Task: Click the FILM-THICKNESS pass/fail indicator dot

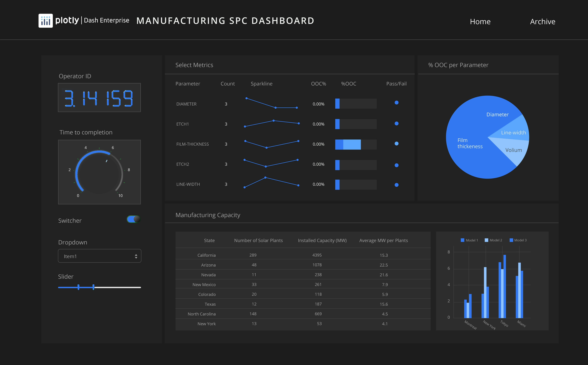Action: point(396,144)
